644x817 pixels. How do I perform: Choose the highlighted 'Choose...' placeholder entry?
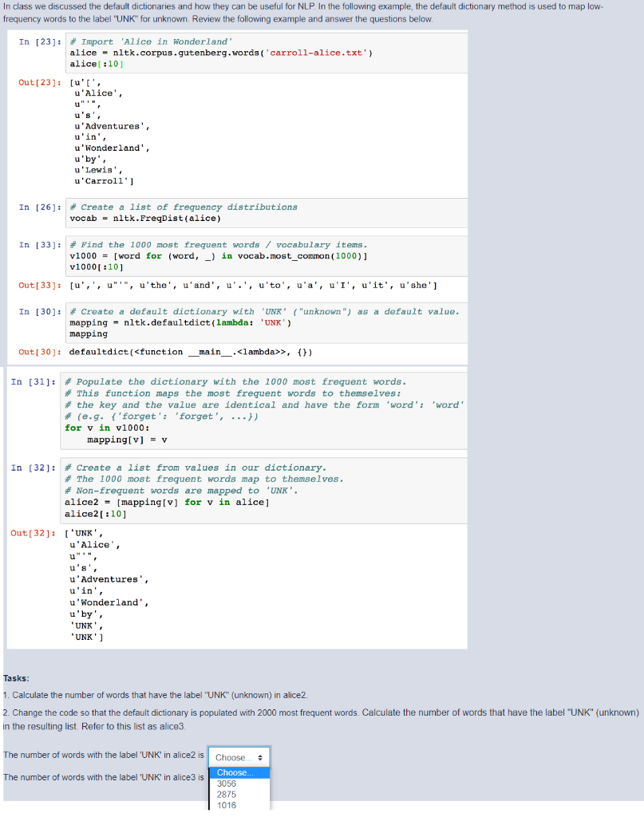[226, 772]
